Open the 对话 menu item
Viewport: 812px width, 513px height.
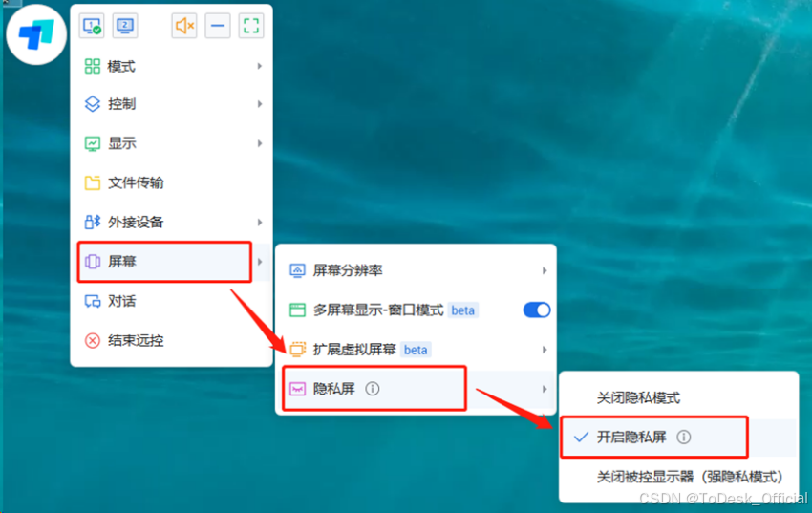click(171, 301)
